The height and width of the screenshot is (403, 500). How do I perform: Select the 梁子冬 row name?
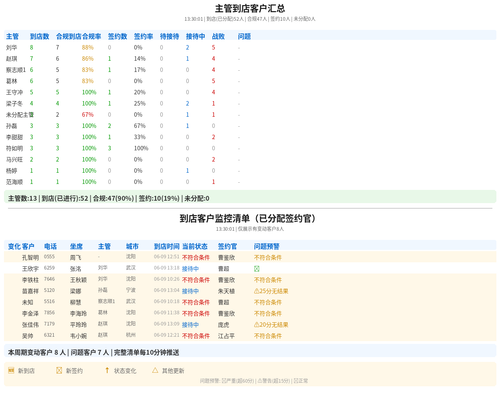[14, 104]
